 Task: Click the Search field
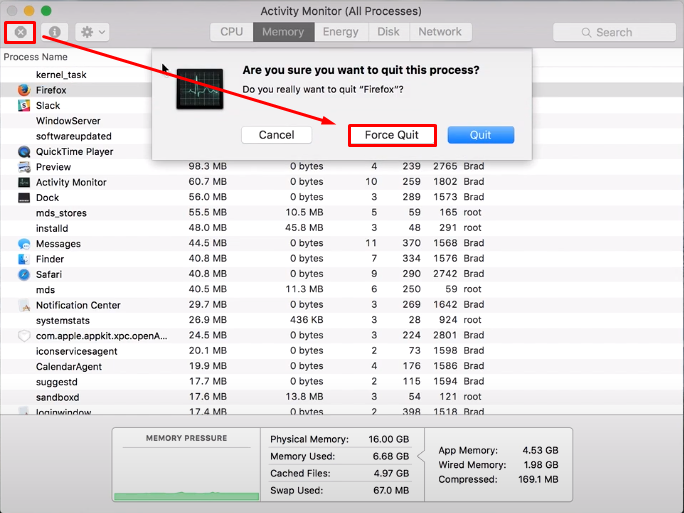613,32
